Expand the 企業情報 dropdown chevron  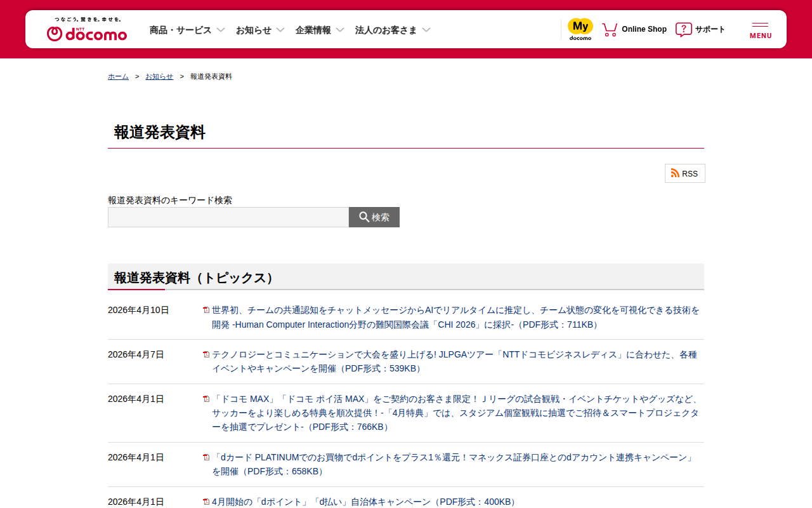coord(340,30)
